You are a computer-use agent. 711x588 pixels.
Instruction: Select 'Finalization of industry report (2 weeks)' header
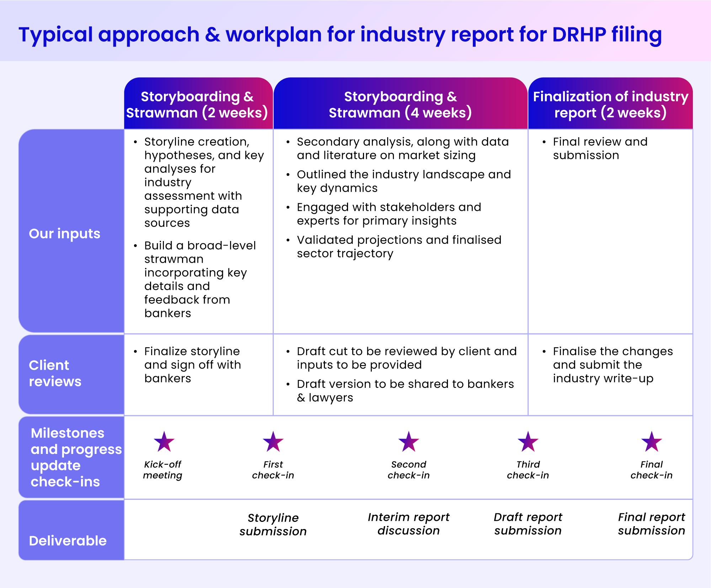[610, 103]
